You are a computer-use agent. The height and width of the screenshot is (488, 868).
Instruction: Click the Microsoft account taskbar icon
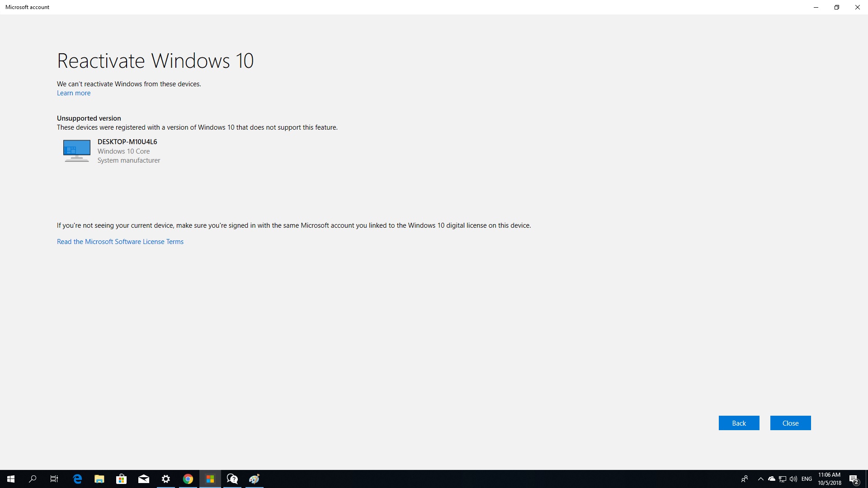(x=210, y=479)
